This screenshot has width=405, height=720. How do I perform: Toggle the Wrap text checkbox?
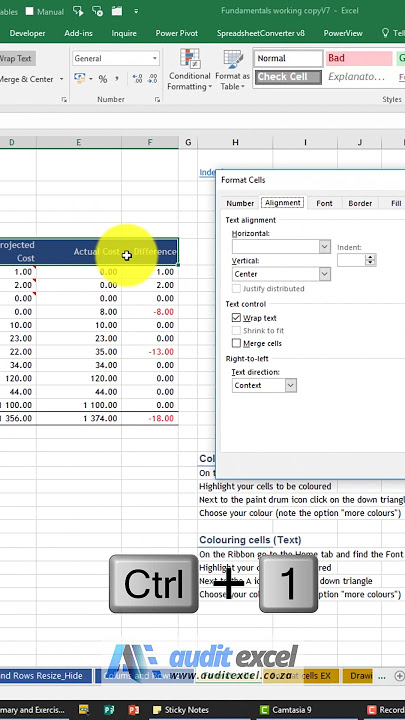[x=236, y=318]
